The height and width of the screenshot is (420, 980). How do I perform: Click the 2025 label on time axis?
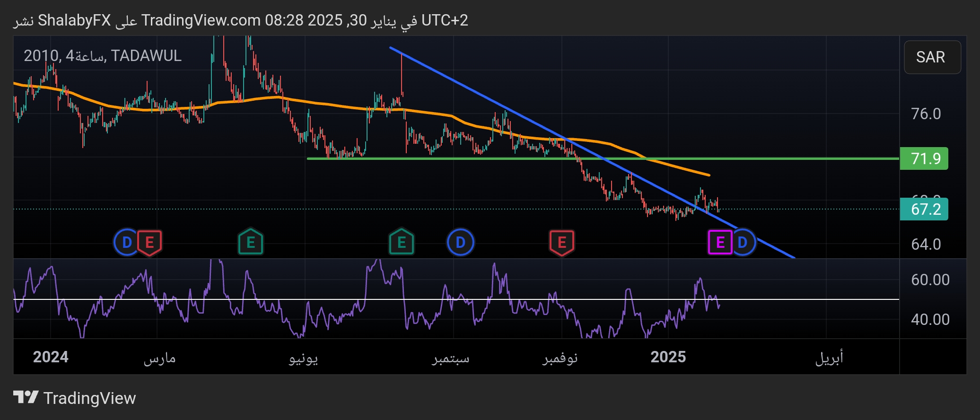668,357
